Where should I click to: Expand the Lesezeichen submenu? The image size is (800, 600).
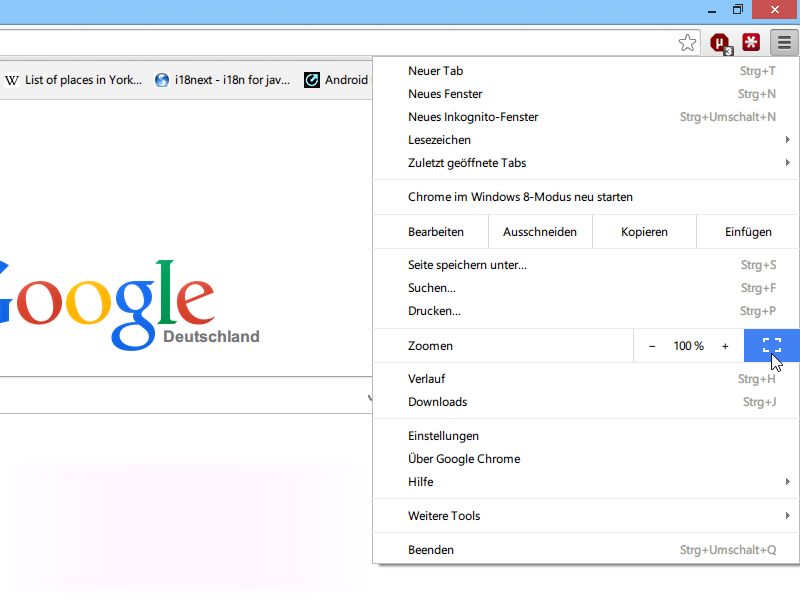[x=586, y=140]
